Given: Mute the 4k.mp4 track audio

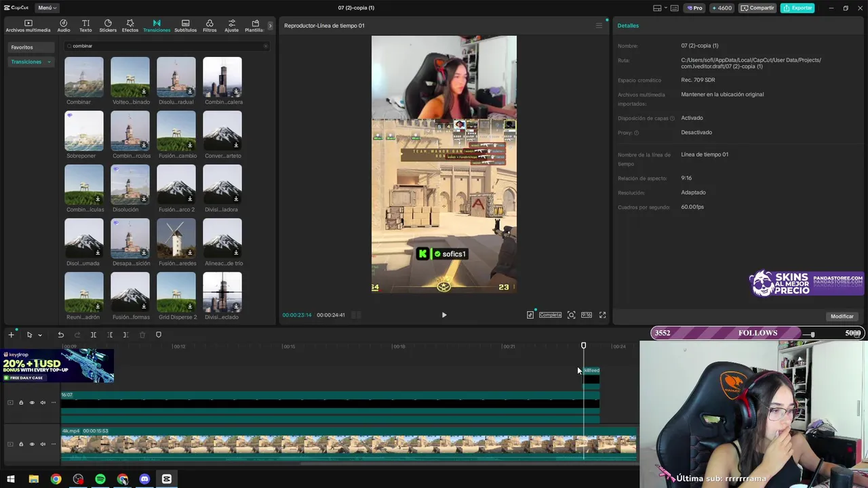Looking at the screenshot, I should [x=43, y=444].
